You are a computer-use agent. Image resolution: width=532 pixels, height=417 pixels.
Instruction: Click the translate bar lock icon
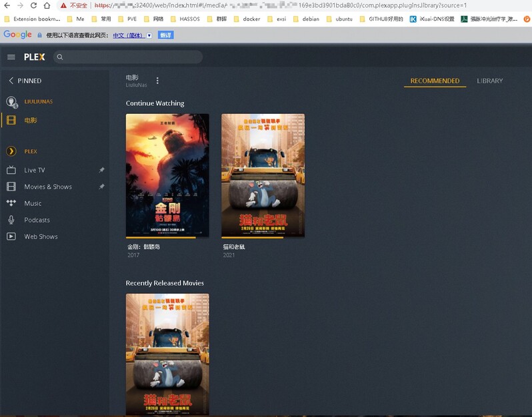click(x=40, y=35)
